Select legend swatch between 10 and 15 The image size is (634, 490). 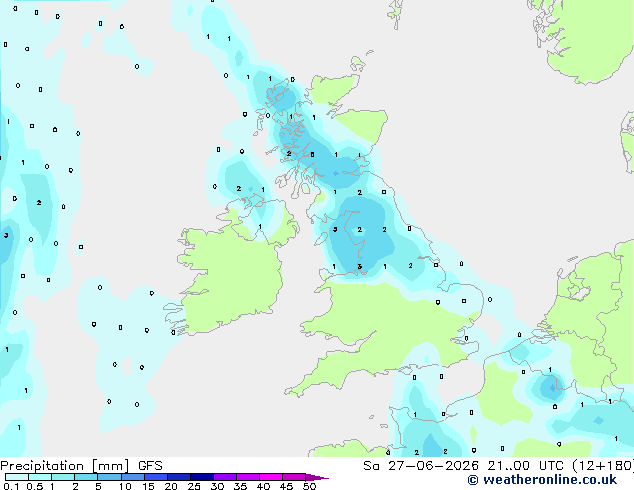tap(133, 477)
